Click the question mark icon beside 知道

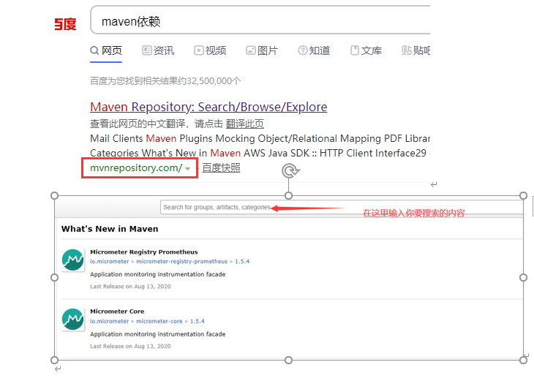[x=302, y=50]
